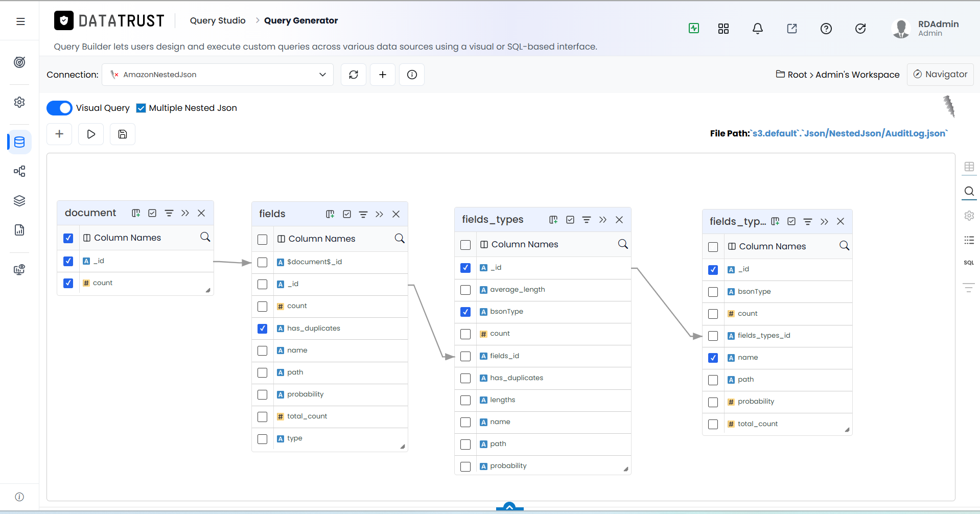
Task: Open the SQL view on right panel
Action: point(969,263)
